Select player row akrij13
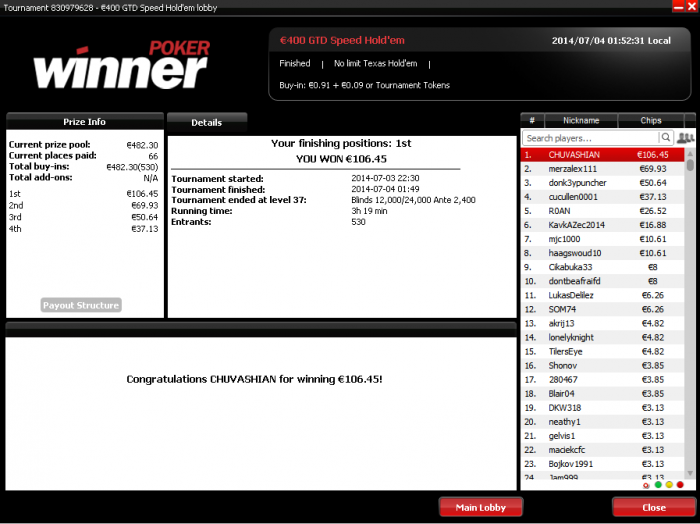700x524 pixels. pos(603,324)
